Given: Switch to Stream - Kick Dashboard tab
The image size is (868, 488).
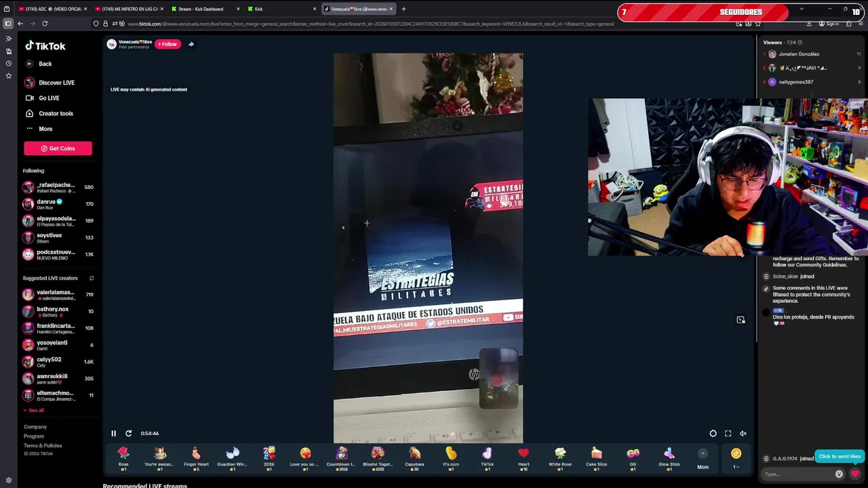Looking at the screenshot, I should (x=207, y=9).
